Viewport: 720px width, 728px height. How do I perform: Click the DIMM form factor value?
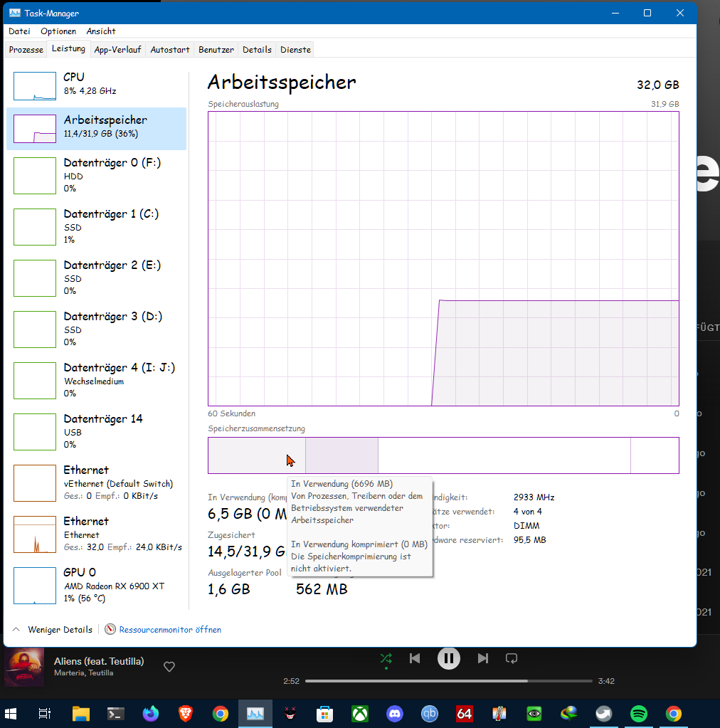point(526,526)
